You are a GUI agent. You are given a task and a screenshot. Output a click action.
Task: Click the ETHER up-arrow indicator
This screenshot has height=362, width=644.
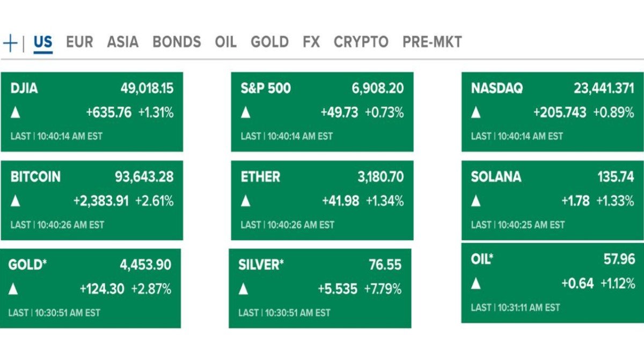tap(245, 201)
